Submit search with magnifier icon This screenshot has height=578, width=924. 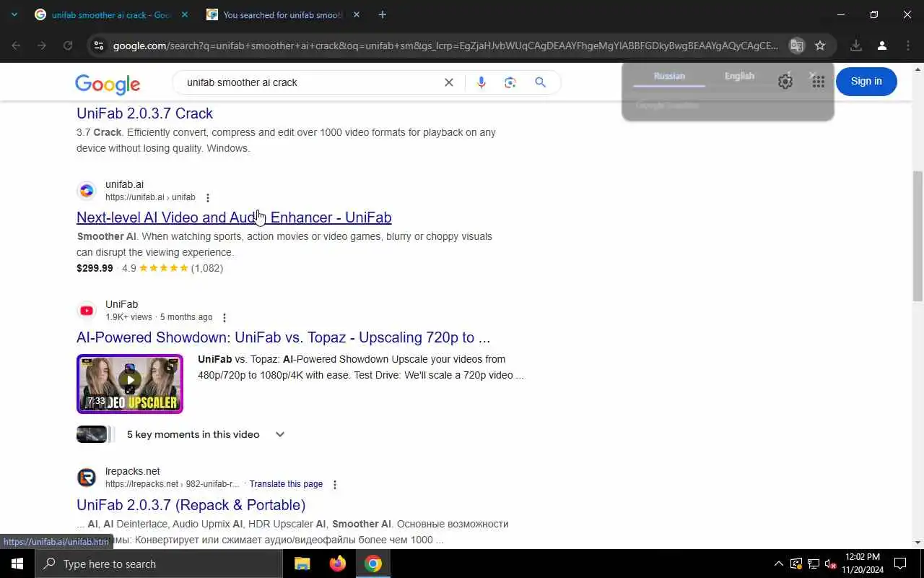click(540, 82)
